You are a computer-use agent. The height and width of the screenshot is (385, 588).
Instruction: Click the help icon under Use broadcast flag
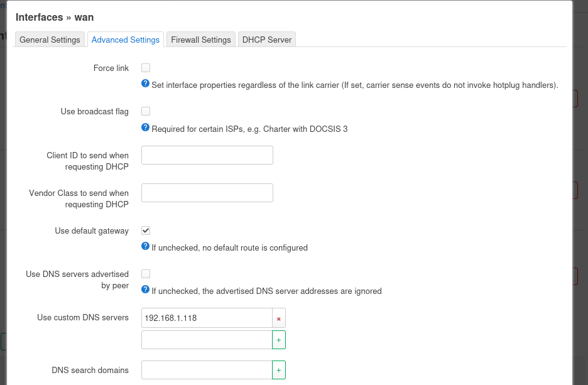145,127
